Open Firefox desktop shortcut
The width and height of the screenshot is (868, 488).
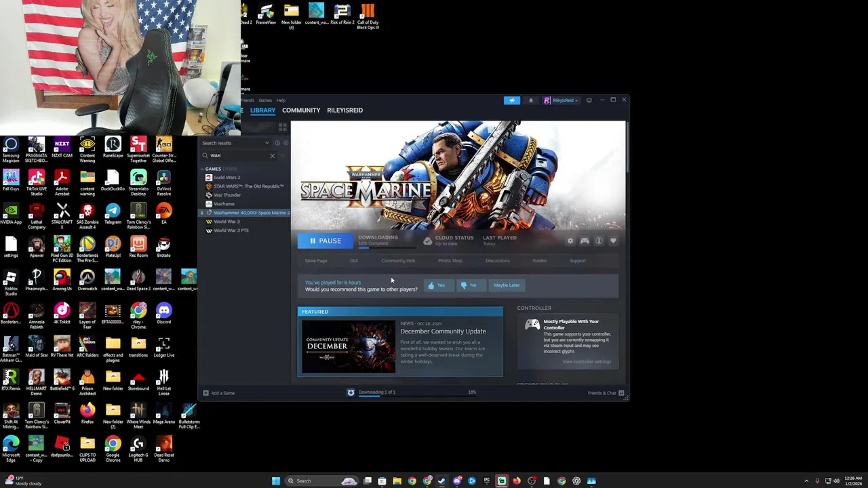(x=87, y=413)
